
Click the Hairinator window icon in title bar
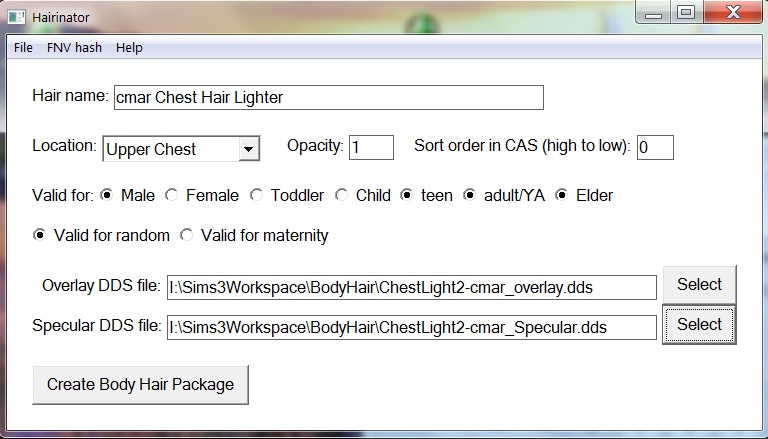pos(16,17)
